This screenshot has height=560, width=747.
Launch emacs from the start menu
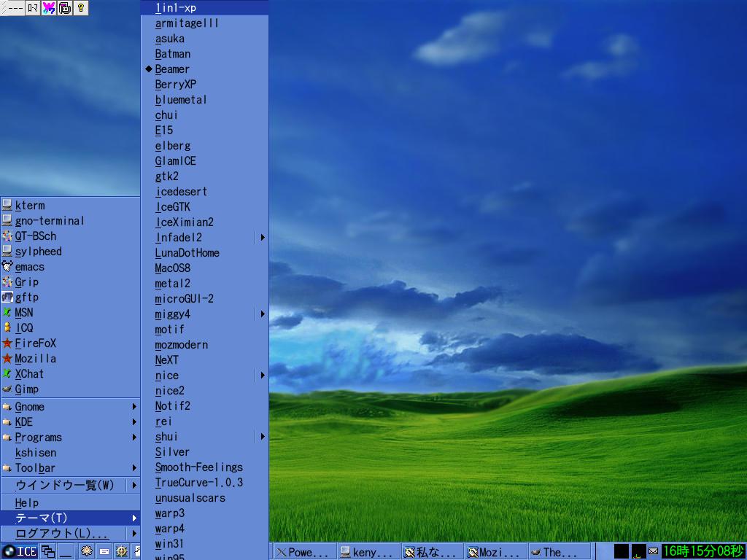[x=29, y=267]
